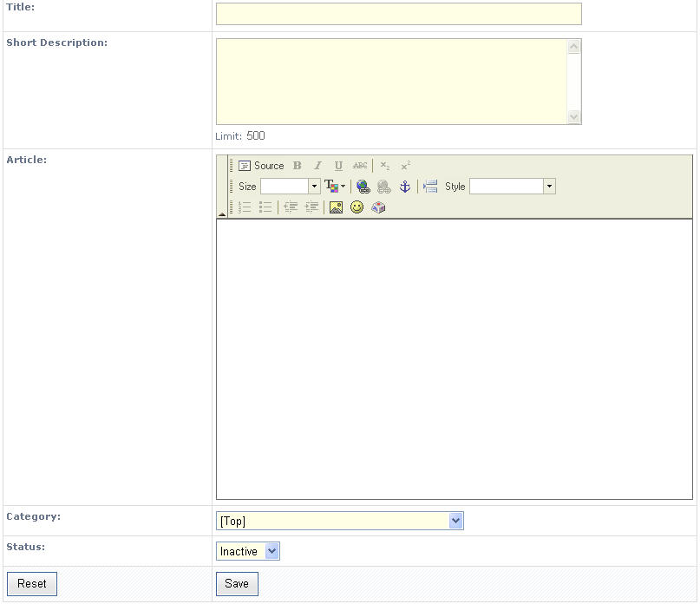Click the Short Description scroll-down arrow
700x604 pixels.
pos(574,117)
